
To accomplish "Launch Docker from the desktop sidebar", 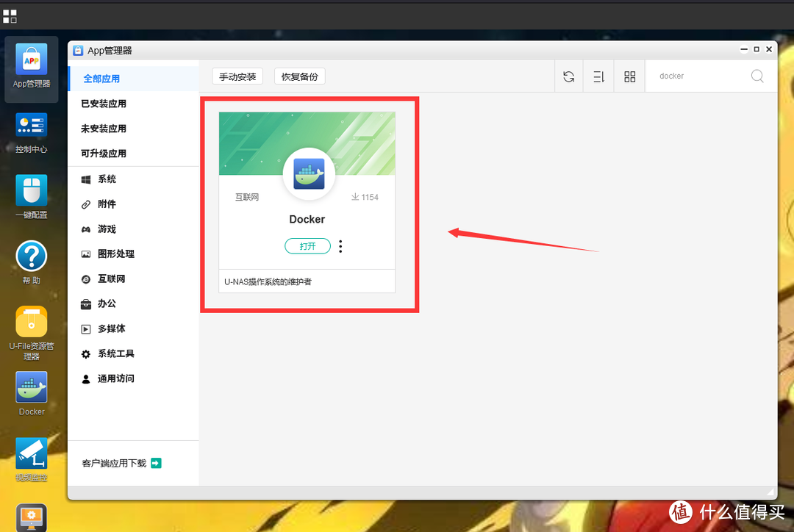I will [32, 394].
